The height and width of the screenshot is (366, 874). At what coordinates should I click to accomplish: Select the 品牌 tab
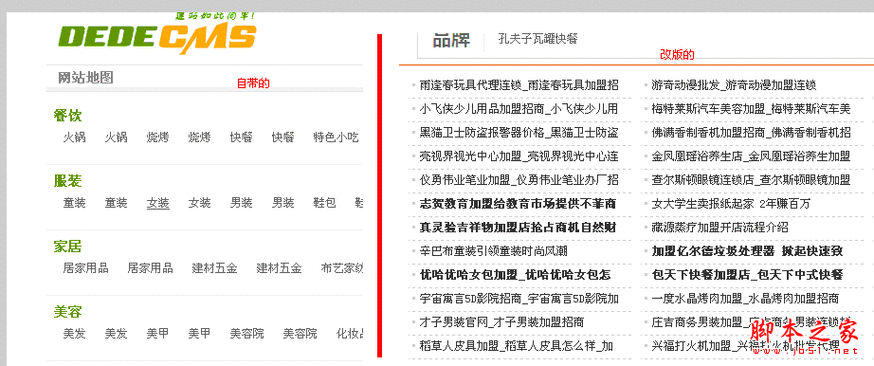(x=451, y=41)
